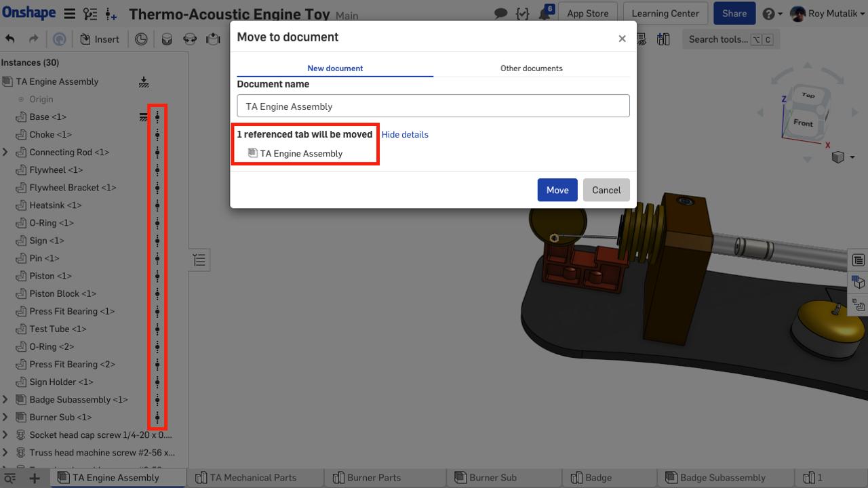This screenshot has height=488, width=868.
Task: Open the versions and history clock icon
Action: [141, 39]
